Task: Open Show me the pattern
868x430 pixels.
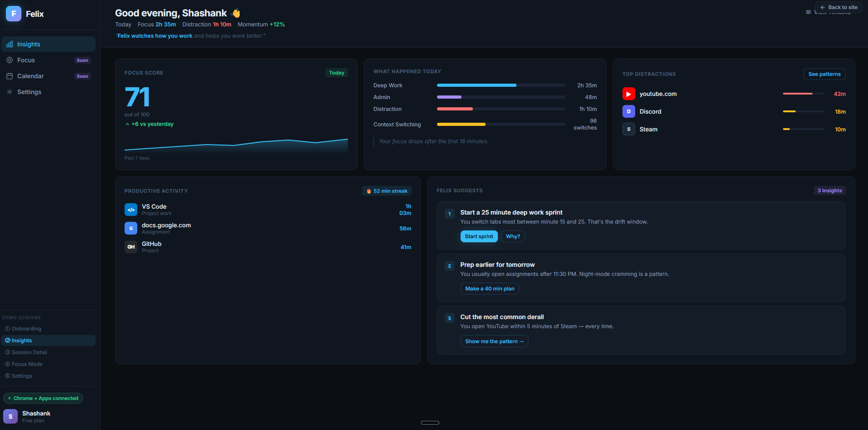Action: click(494, 341)
